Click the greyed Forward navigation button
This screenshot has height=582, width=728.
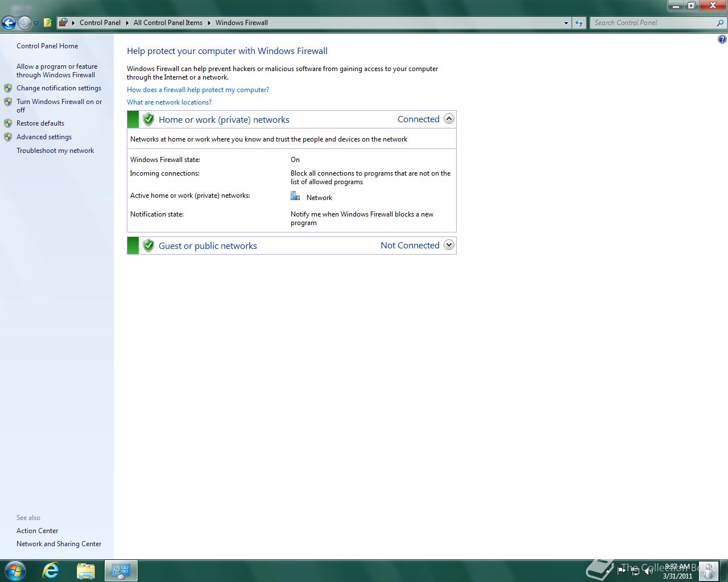24,23
